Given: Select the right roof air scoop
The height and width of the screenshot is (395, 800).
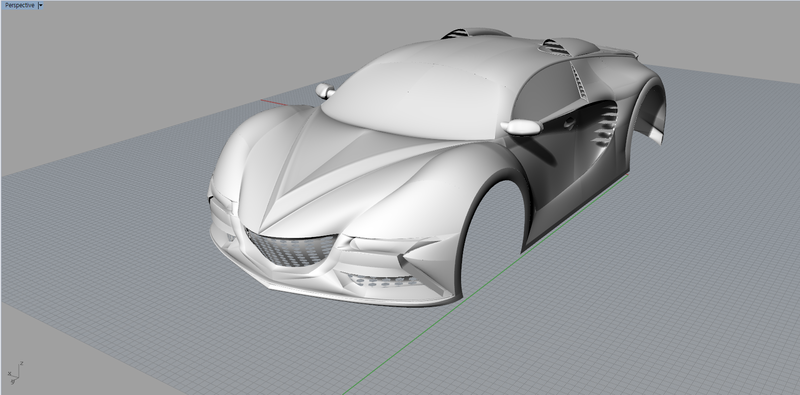Looking at the screenshot, I should pyautogui.click(x=555, y=47).
